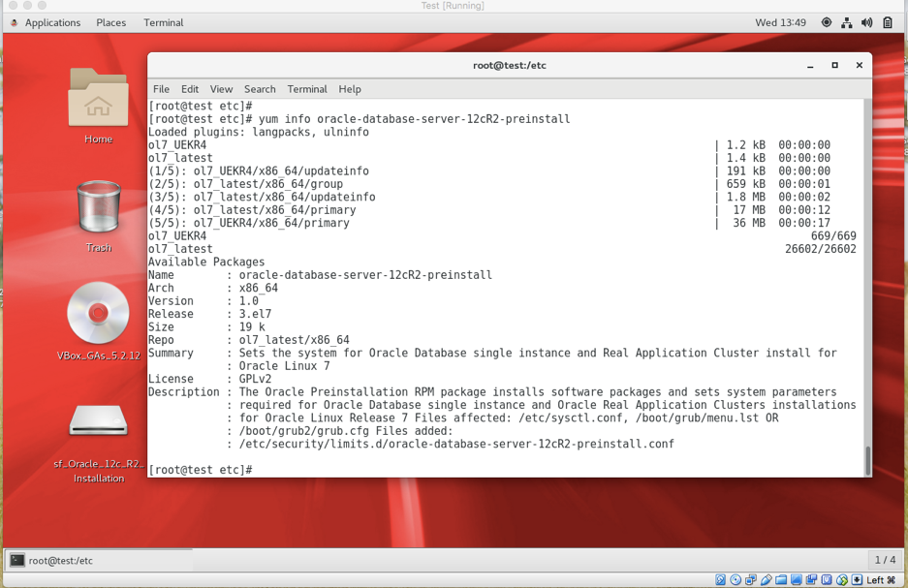The height and width of the screenshot is (588, 908).
Task: Click the 'GPLv2' license value
Action: pyautogui.click(x=256, y=379)
